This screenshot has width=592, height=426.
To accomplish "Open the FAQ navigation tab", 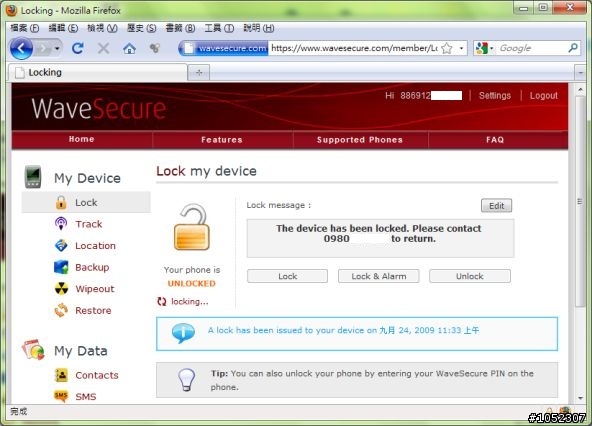I will pyautogui.click(x=495, y=140).
